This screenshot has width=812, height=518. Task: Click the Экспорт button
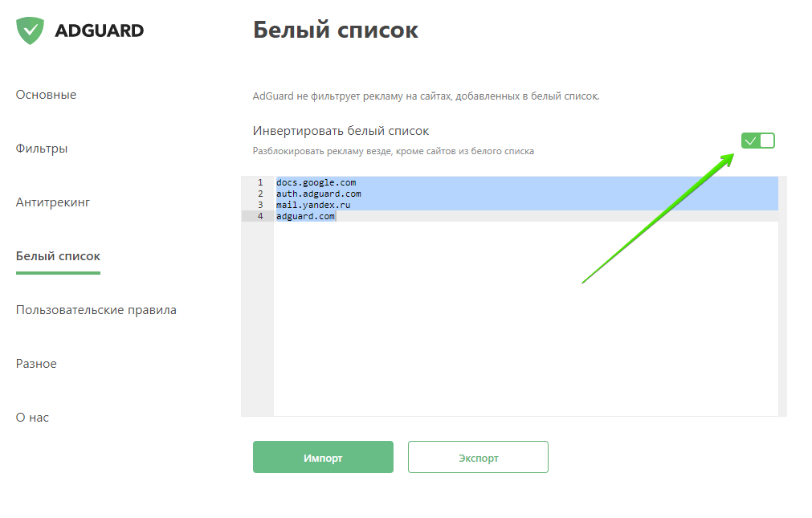478,457
